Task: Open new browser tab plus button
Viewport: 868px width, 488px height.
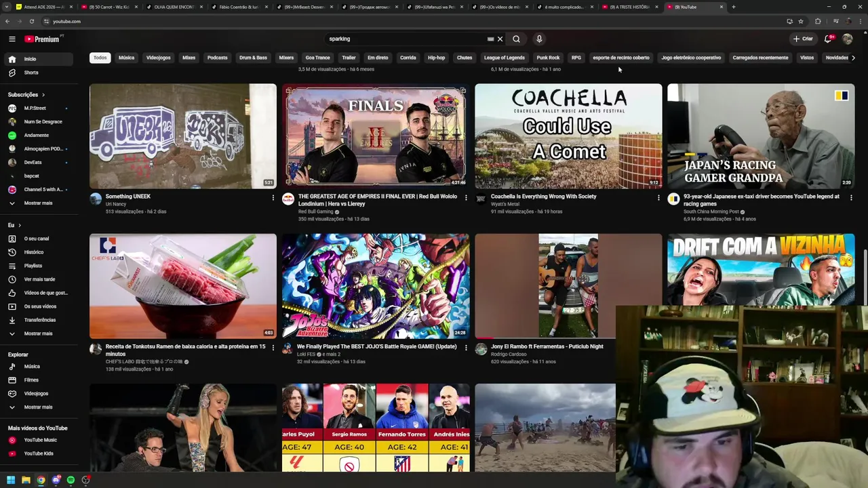Action: coord(733,7)
